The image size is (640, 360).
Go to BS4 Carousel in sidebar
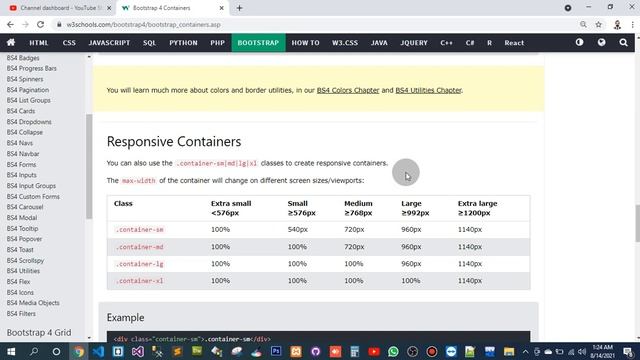coord(25,207)
